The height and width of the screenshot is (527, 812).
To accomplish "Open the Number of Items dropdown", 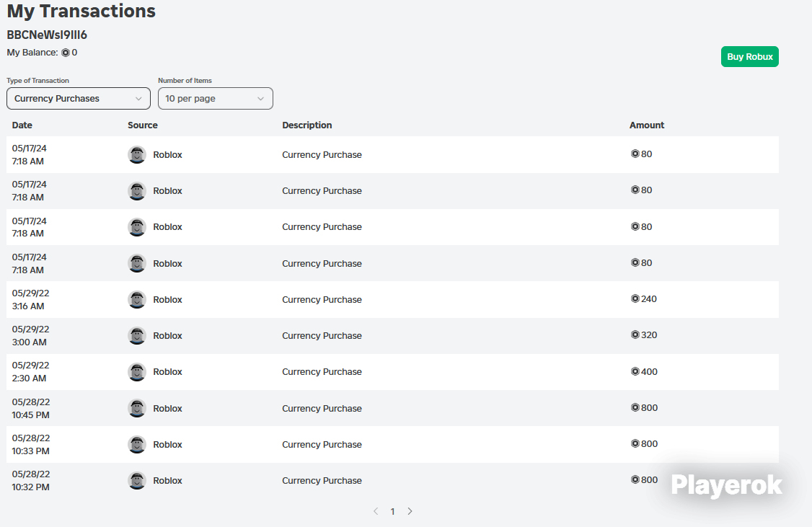I will (x=216, y=98).
